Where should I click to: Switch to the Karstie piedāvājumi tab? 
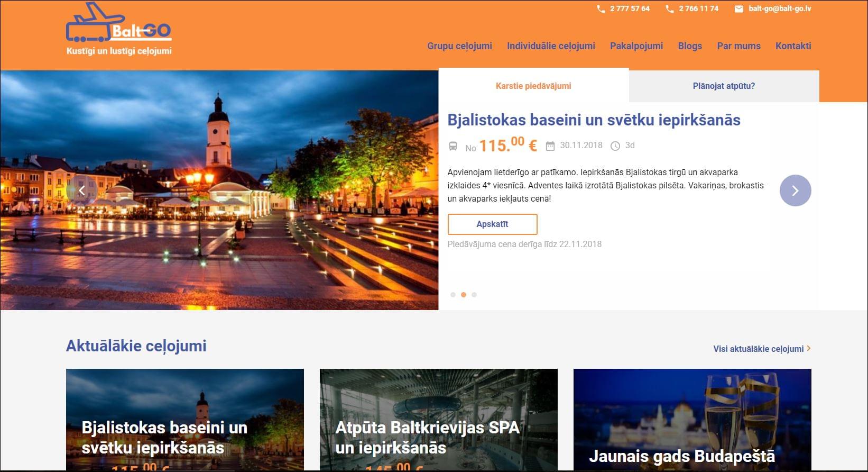click(x=533, y=86)
